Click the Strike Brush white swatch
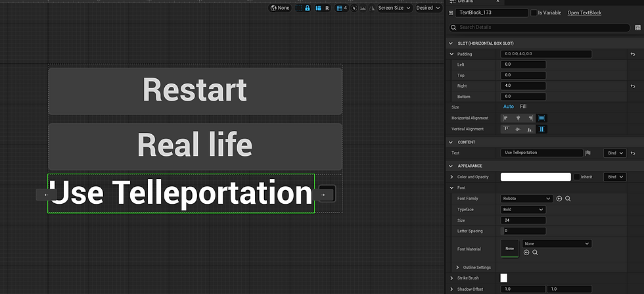 504,278
